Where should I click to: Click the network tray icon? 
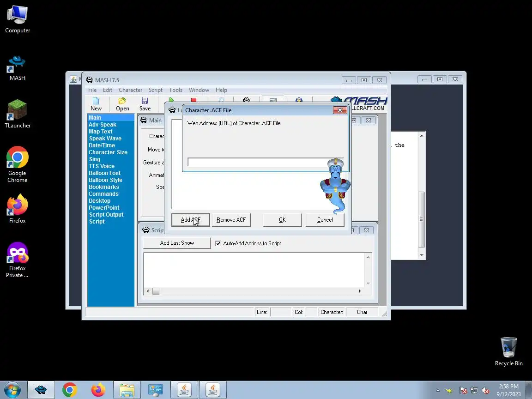pos(474,391)
